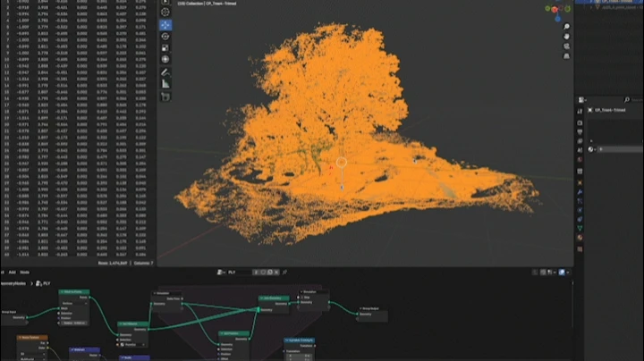The image size is (644, 361).
Task: Select the Annotate pencil tool
Action: tap(165, 72)
